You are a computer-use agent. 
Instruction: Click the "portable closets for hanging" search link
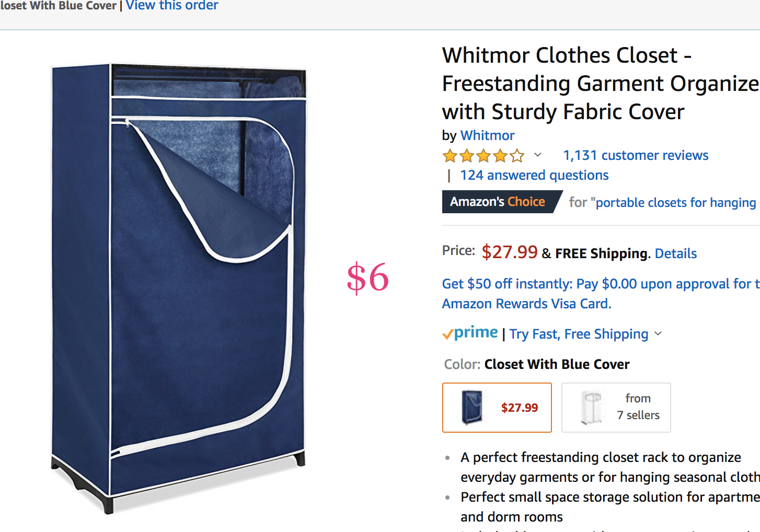pyautogui.click(x=675, y=202)
